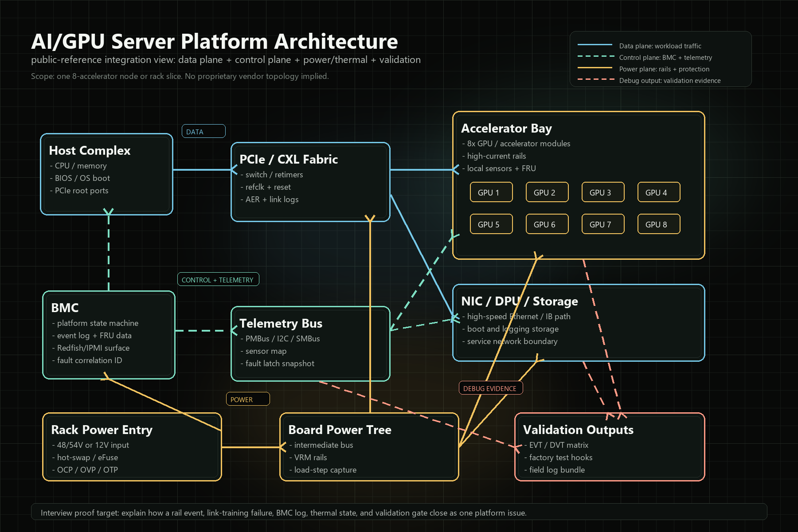Select '8x GPU / accelerator modules' line
This screenshot has width=798, height=532.
[x=516, y=144]
